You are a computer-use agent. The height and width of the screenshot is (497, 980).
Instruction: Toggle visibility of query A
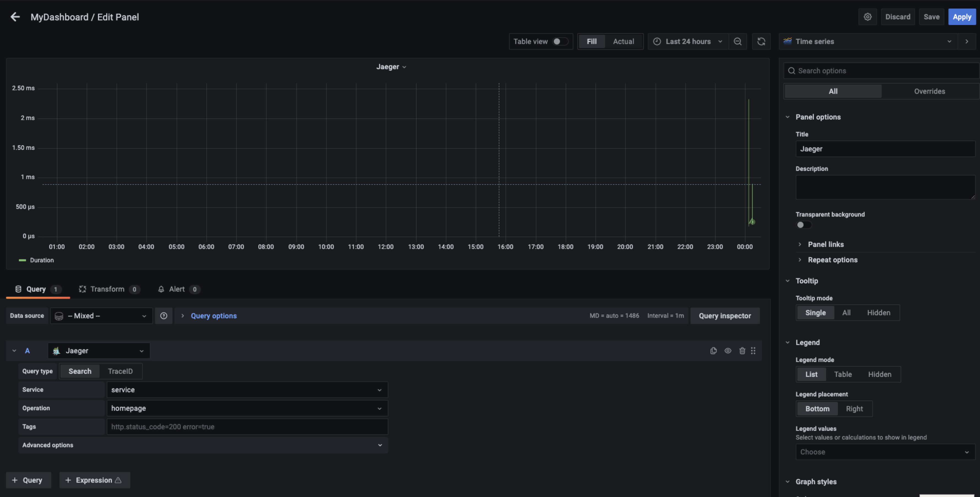coord(728,351)
